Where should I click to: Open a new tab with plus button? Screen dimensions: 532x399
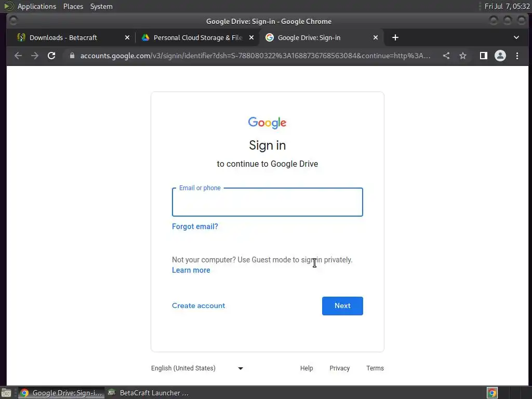395,37
